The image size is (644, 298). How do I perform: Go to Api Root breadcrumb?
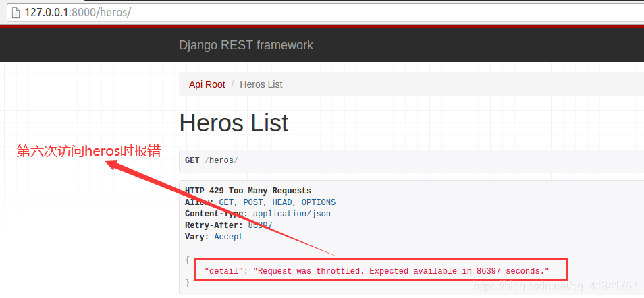(x=207, y=84)
